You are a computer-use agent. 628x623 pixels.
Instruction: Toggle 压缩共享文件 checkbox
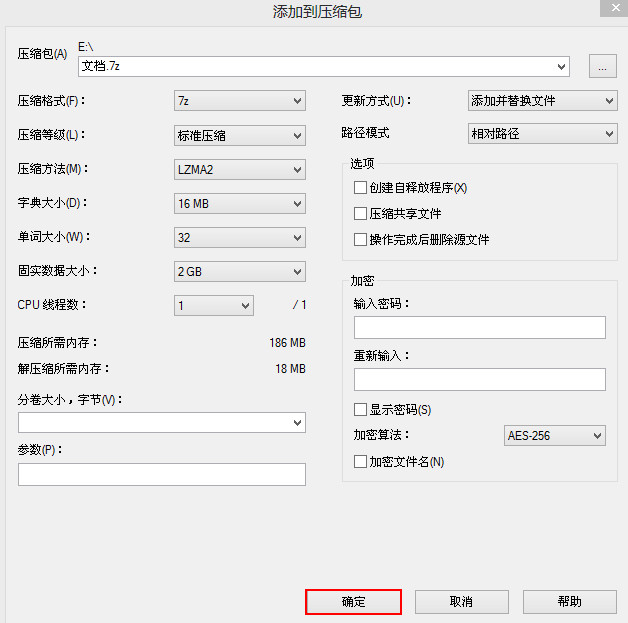(x=360, y=213)
